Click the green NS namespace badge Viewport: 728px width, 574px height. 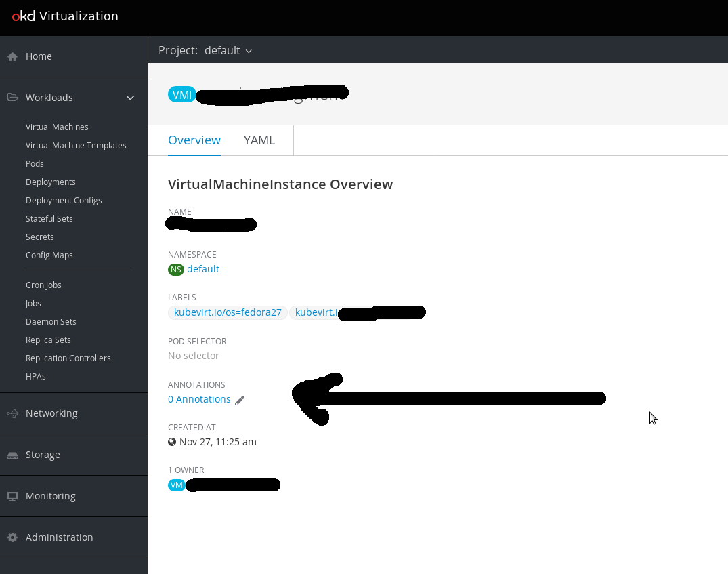point(176,270)
